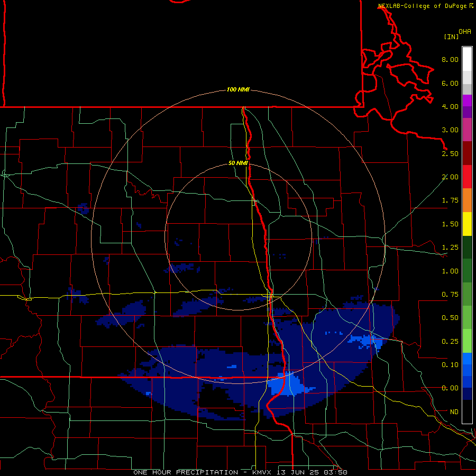Click the '2.00' legend value
Image resolution: width=476 pixels, height=476 pixels.
tap(450, 177)
